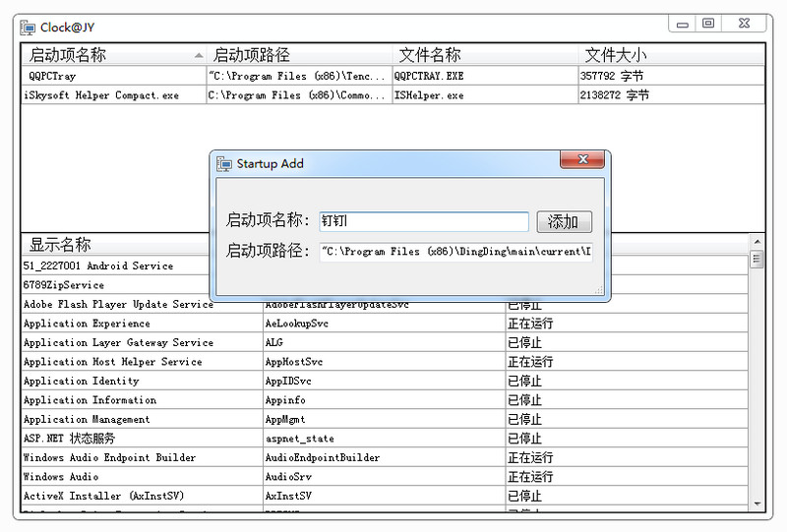Click the aspnet_state service name cell
Screen dimensions: 787x532
coord(384,439)
